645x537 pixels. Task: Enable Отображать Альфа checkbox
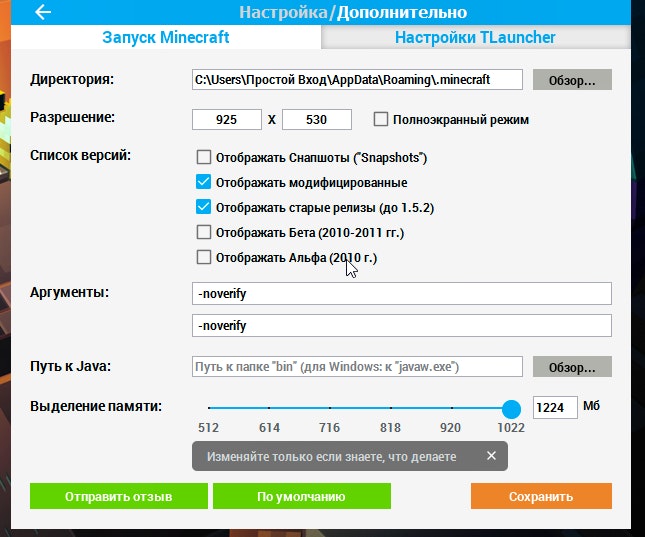[x=204, y=257]
